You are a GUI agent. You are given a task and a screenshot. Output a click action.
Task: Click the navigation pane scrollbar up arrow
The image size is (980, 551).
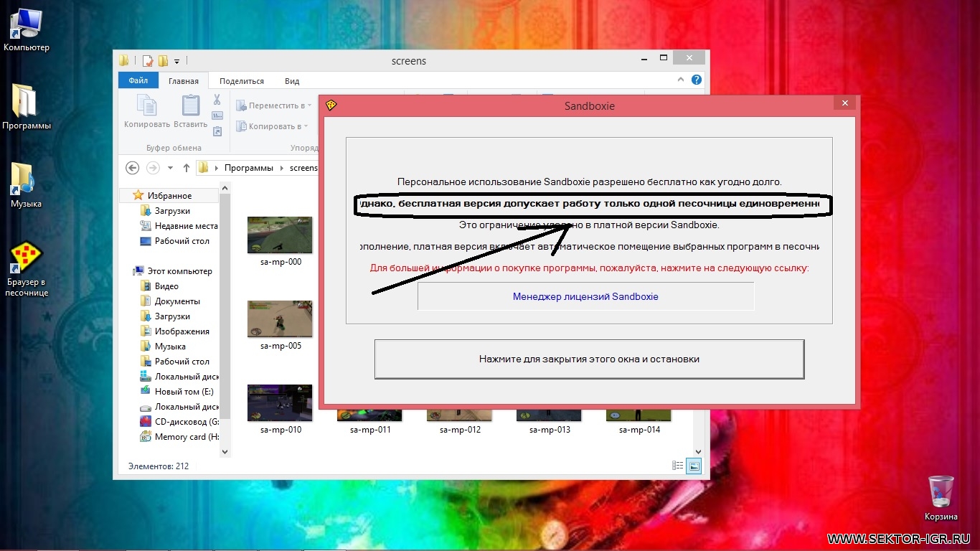(x=225, y=188)
